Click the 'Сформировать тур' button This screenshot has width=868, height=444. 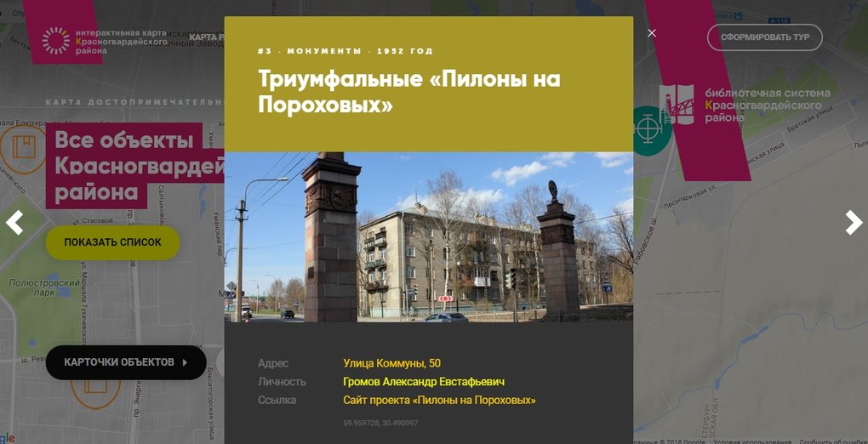(x=764, y=37)
